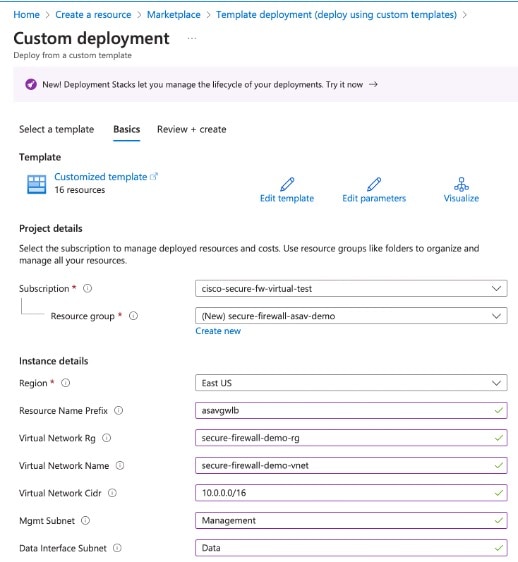Show info tooltip for Virtual Network Cidr
This screenshot has width=518, height=562.
113,493
